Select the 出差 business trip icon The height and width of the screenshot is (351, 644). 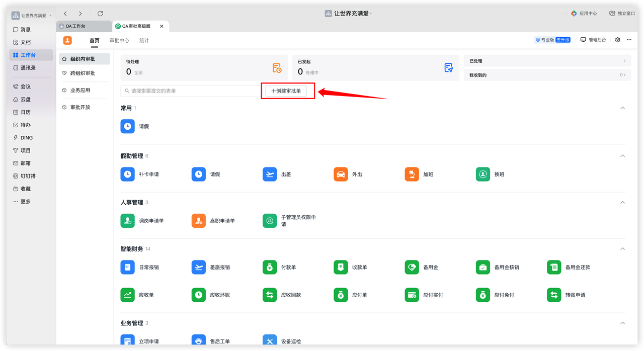(269, 174)
